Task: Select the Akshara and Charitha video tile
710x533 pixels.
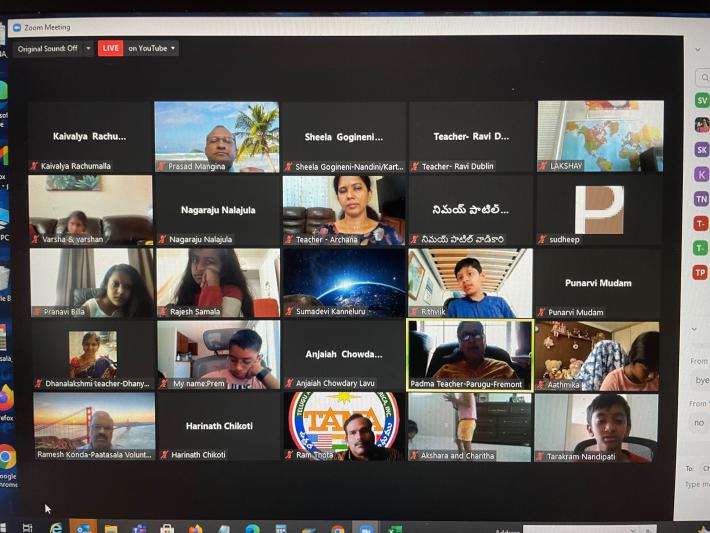Action: (470, 427)
